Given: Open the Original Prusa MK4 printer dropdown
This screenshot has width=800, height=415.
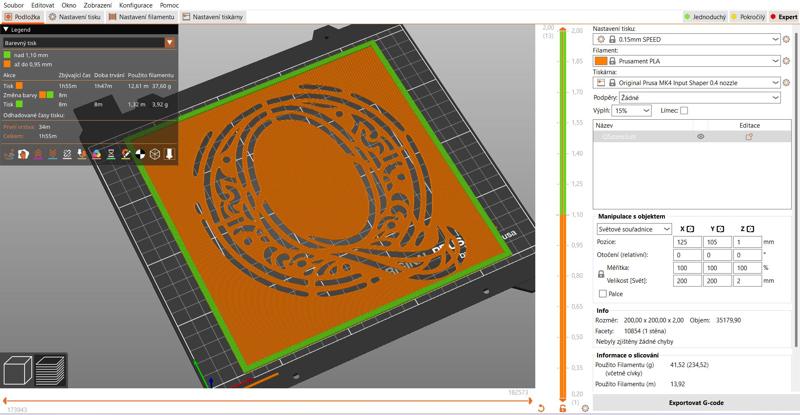Looking at the screenshot, I should (687, 83).
